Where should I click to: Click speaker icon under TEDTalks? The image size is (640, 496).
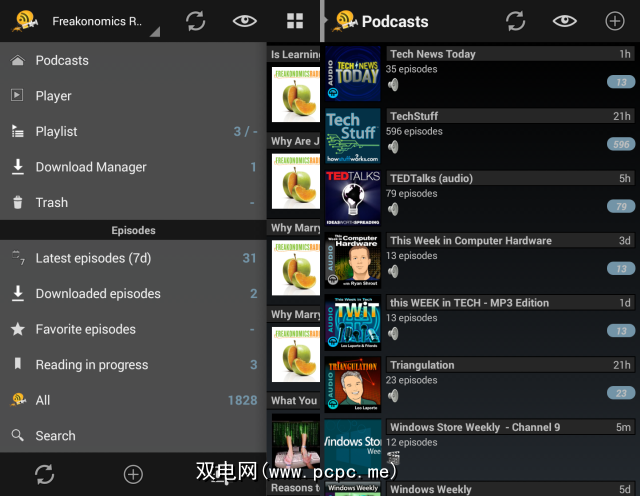point(393,209)
